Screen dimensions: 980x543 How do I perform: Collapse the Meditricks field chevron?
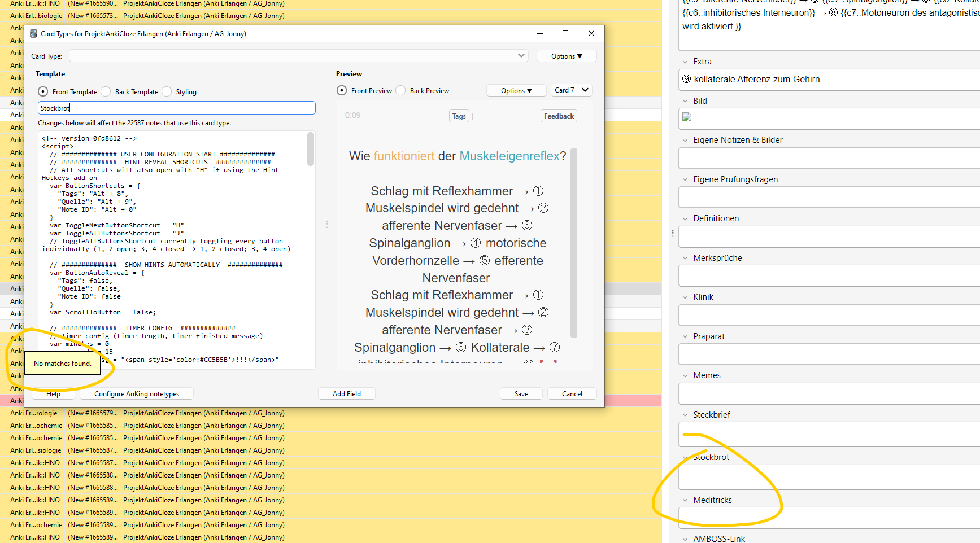(x=685, y=500)
